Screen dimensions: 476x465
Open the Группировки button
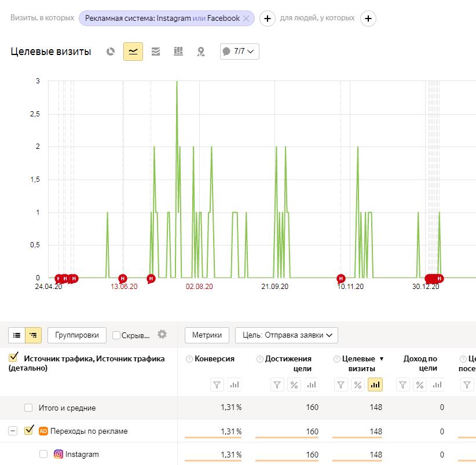click(77, 335)
